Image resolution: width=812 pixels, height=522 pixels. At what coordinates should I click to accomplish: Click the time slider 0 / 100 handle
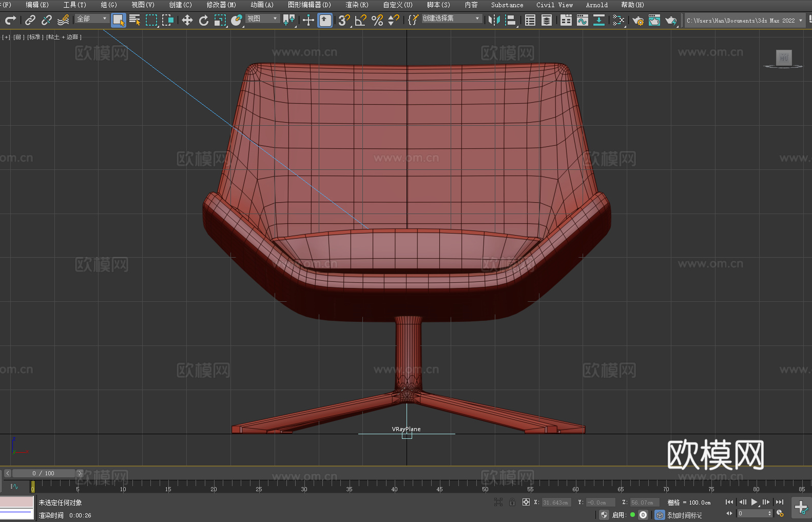44,473
